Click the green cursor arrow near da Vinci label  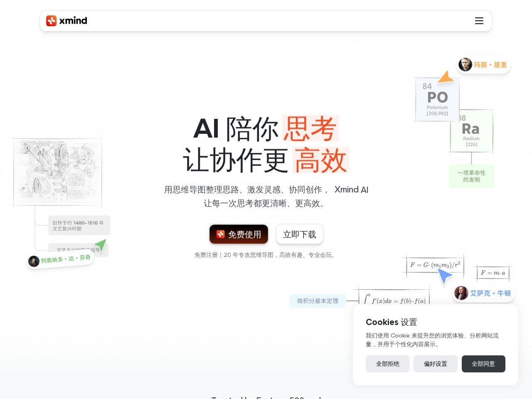(101, 245)
